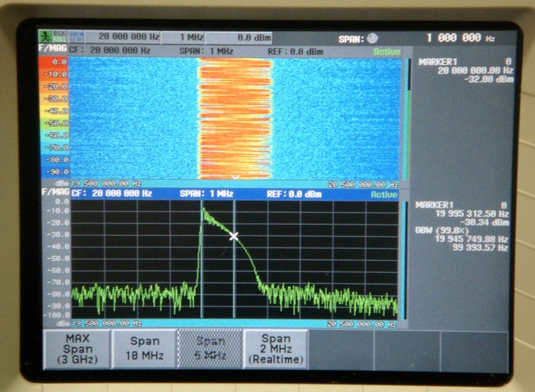
Task: Click the white X marker on the spectrum trace
Action: pos(234,236)
